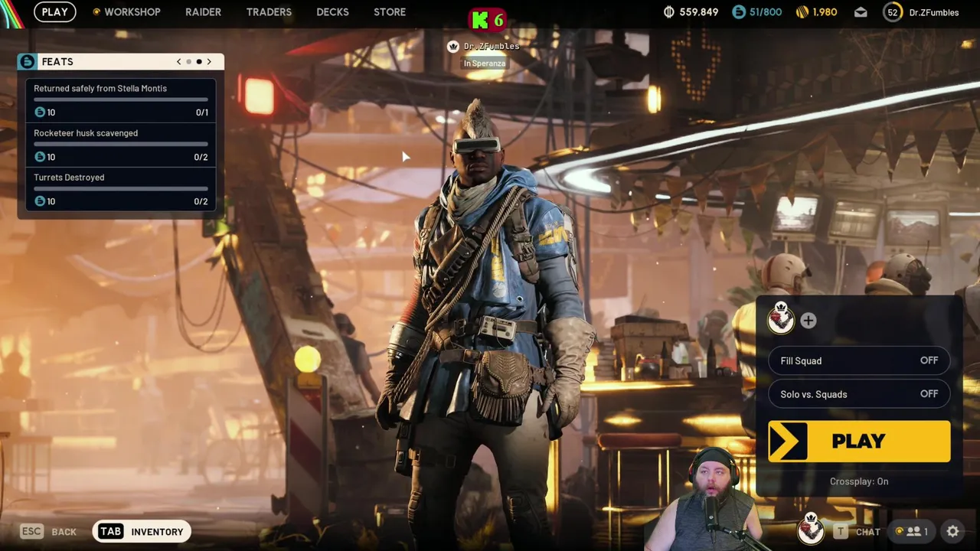Screen dimensions: 980x551
Task: Click the gold Raider token icon beside 1.980
Action: (x=802, y=12)
